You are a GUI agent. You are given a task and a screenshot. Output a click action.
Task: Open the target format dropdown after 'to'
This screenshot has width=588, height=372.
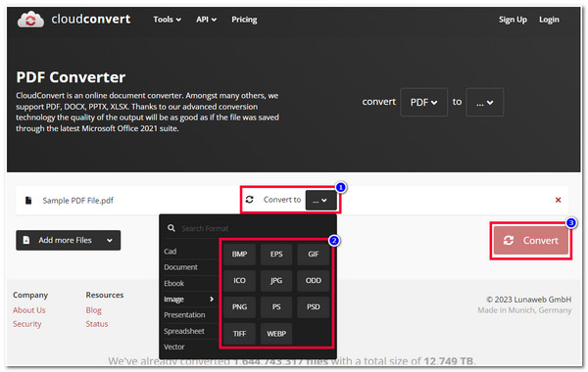[x=484, y=102]
